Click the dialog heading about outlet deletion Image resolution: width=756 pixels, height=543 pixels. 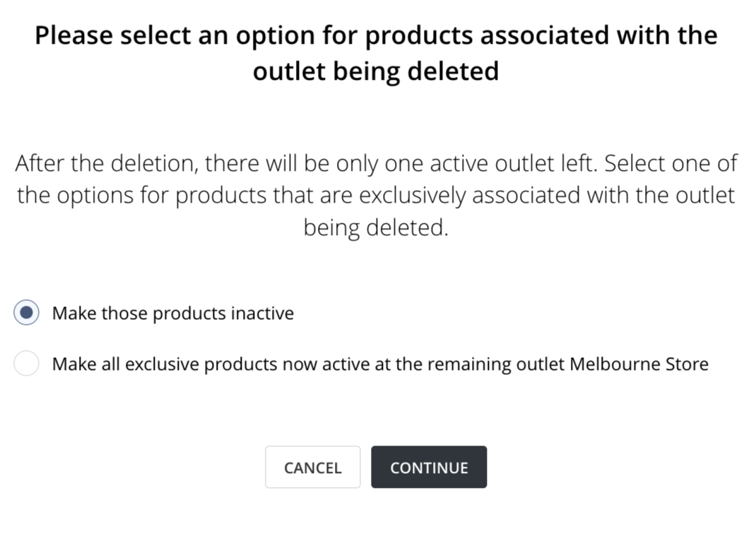376,53
